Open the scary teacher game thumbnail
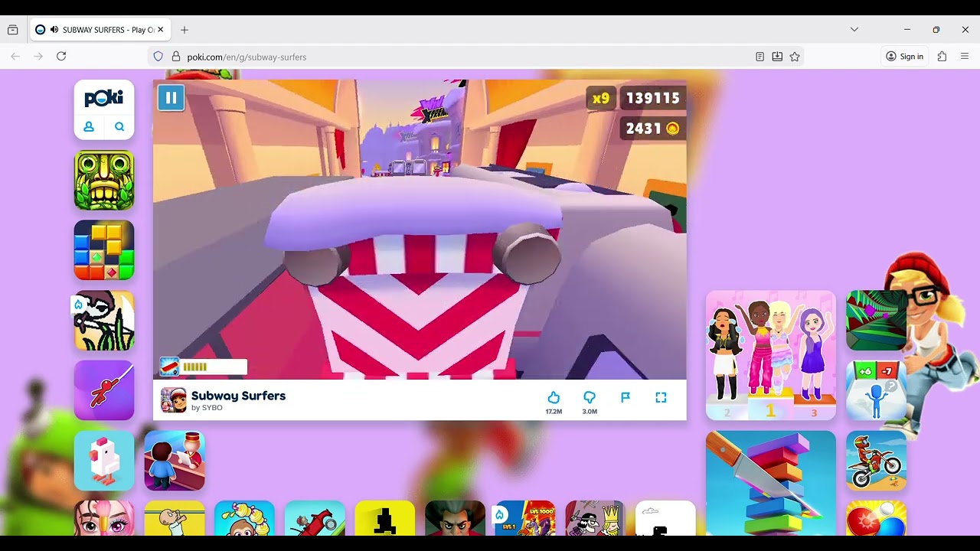This screenshot has width=980, height=551. [x=455, y=518]
